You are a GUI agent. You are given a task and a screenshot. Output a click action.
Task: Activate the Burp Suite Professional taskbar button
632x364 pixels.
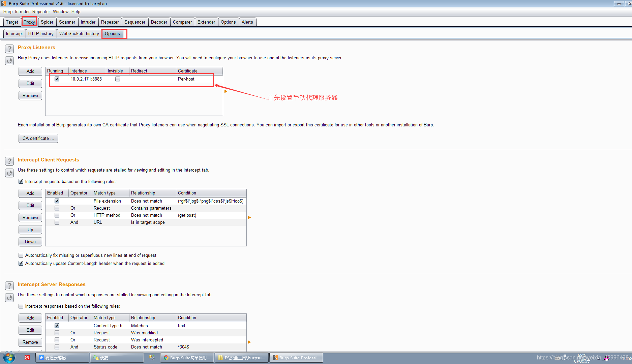[296, 358]
